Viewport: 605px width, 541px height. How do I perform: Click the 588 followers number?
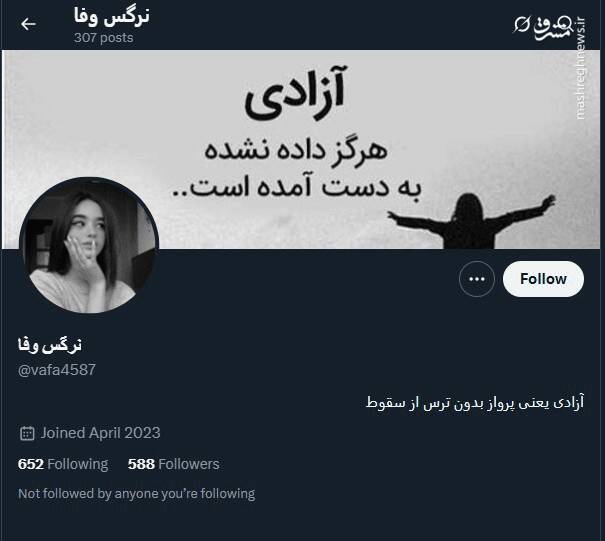point(141,464)
